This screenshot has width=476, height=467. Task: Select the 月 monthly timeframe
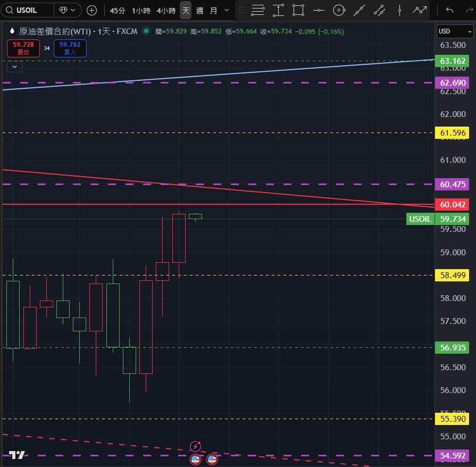coord(214,11)
